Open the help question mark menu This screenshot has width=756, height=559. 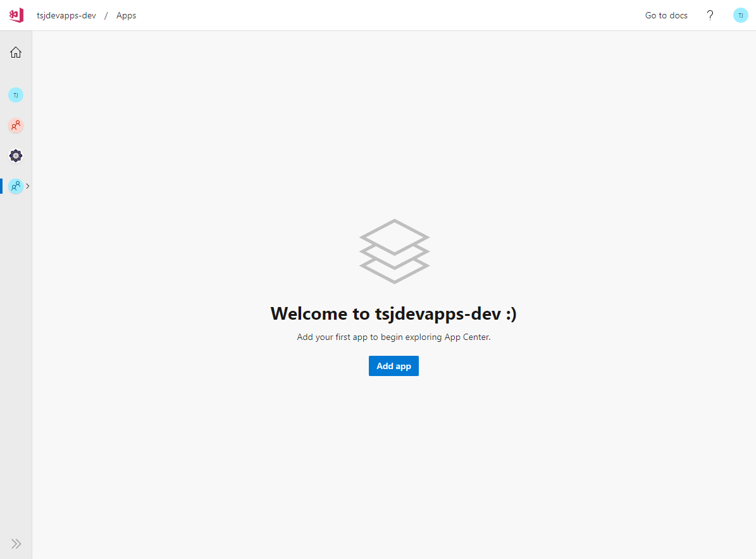[710, 15]
